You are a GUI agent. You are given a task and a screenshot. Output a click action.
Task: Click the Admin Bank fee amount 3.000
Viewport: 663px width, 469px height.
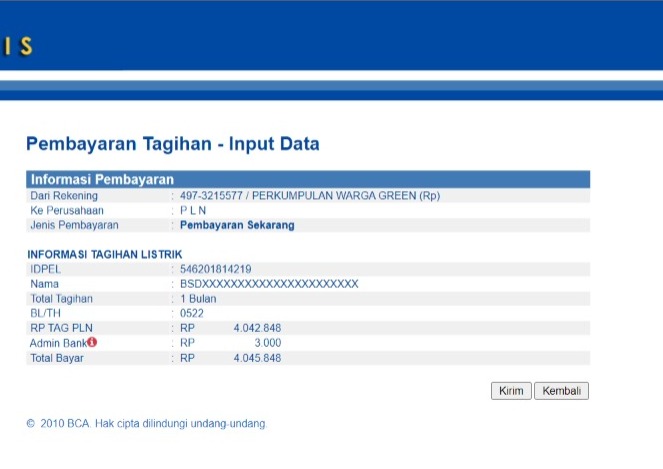click(x=266, y=343)
